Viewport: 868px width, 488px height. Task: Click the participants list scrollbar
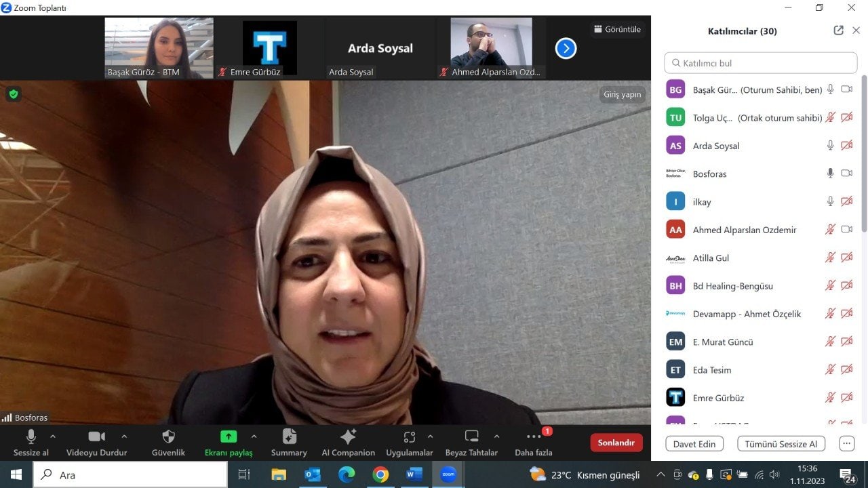click(863, 156)
